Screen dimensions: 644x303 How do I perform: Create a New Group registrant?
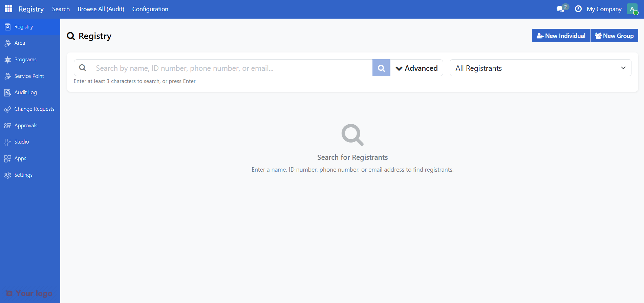click(x=614, y=36)
